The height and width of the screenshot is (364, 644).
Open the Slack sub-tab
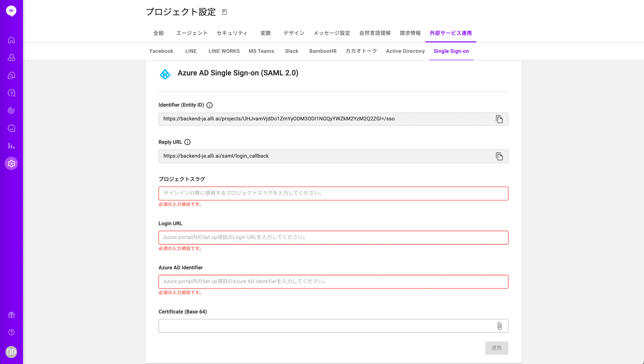point(291,51)
